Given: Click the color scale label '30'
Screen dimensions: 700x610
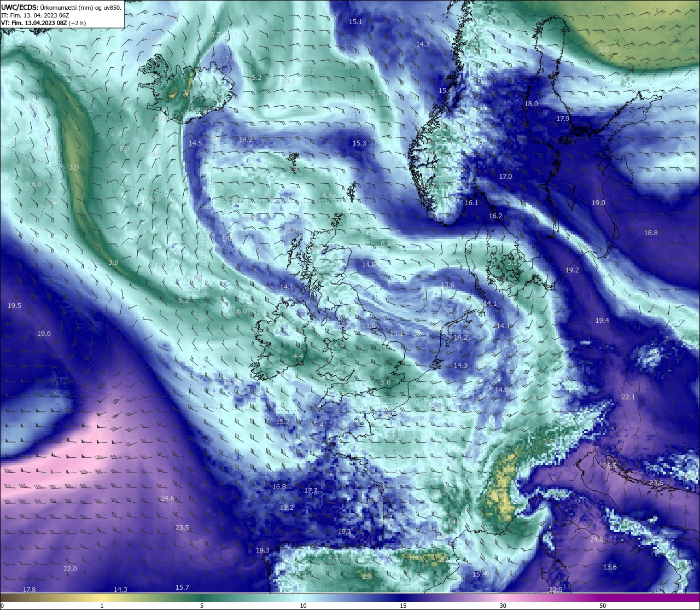Looking at the screenshot, I should point(503,606).
